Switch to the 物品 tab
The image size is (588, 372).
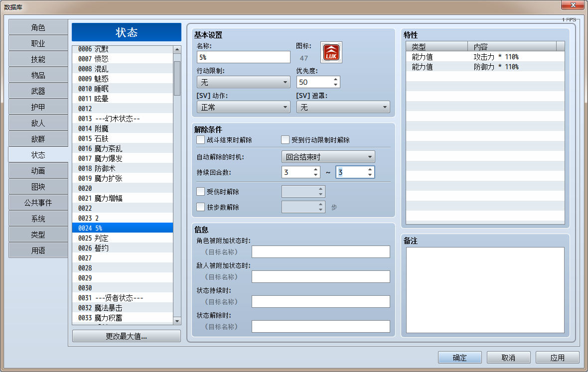click(x=38, y=75)
